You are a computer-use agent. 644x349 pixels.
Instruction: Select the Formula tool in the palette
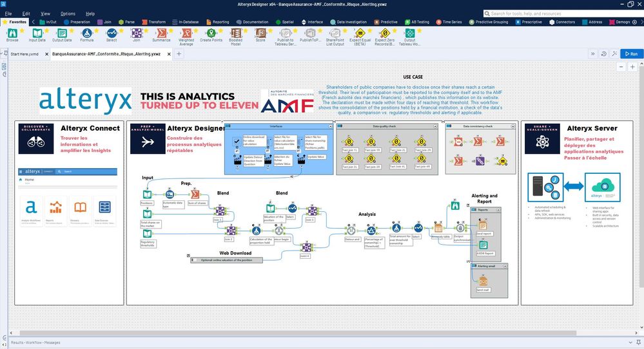pyautogui.click(x=86, y=33)
